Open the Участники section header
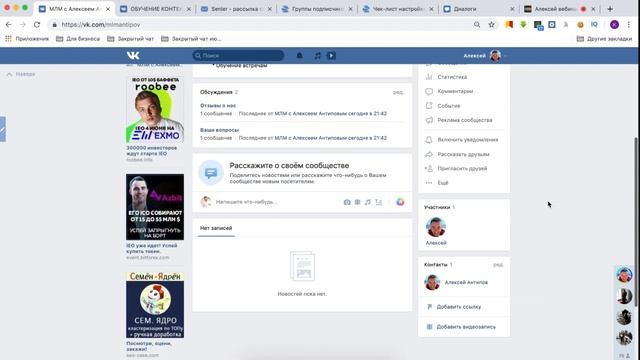The width and height of the screenshot is (640, 360). click(x=437, y=207)
